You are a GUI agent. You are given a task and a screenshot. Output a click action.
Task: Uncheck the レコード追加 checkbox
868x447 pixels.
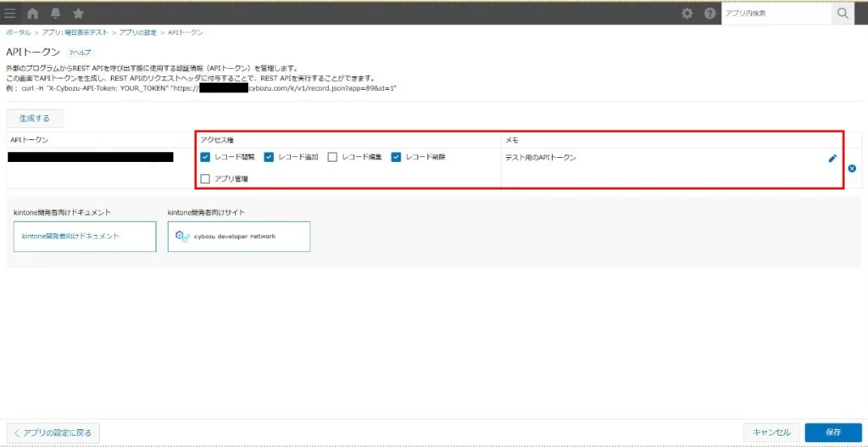[x=269, y=157]
